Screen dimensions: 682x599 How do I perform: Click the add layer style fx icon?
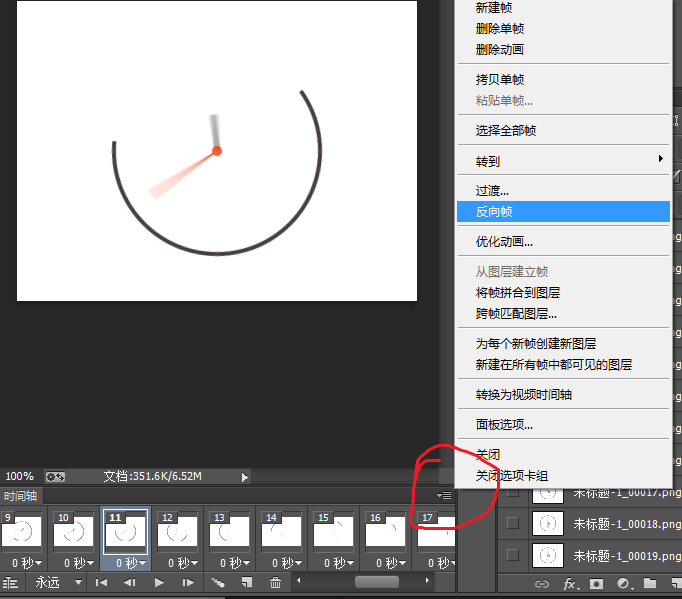[x=571, y=584]
